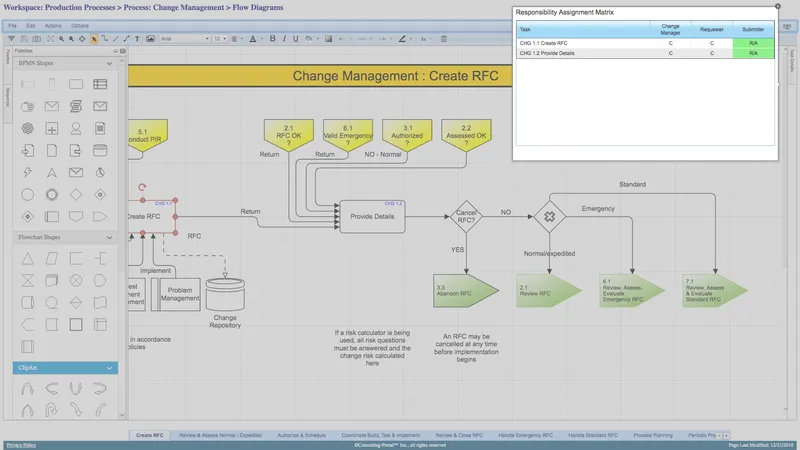Pick the gear shape in BPMN palette
The image size is (800, 450).
(28, 128)
